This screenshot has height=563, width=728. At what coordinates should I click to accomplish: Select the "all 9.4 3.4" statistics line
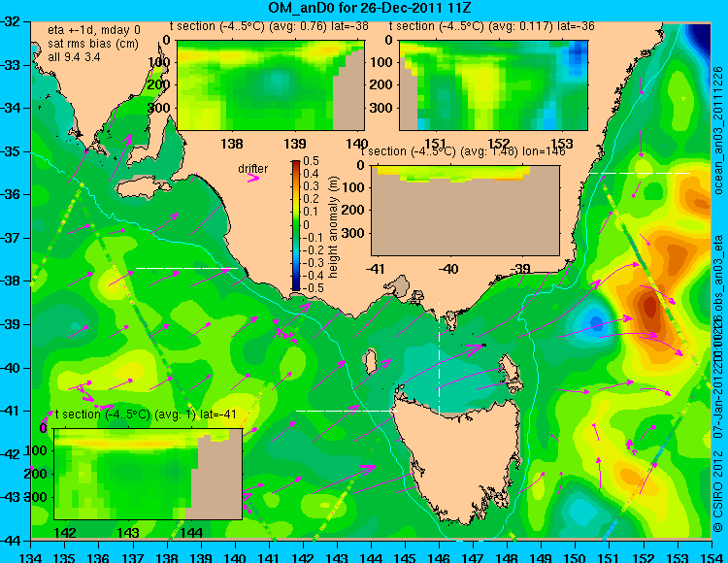[74, 57]
